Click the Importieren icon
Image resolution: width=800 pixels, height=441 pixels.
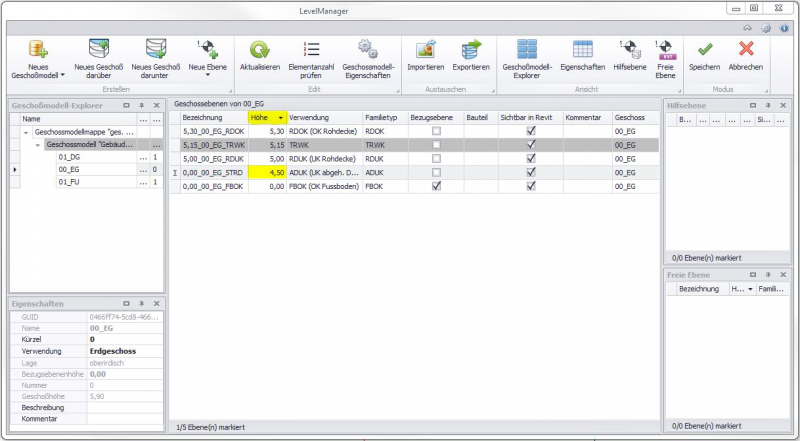425,49
